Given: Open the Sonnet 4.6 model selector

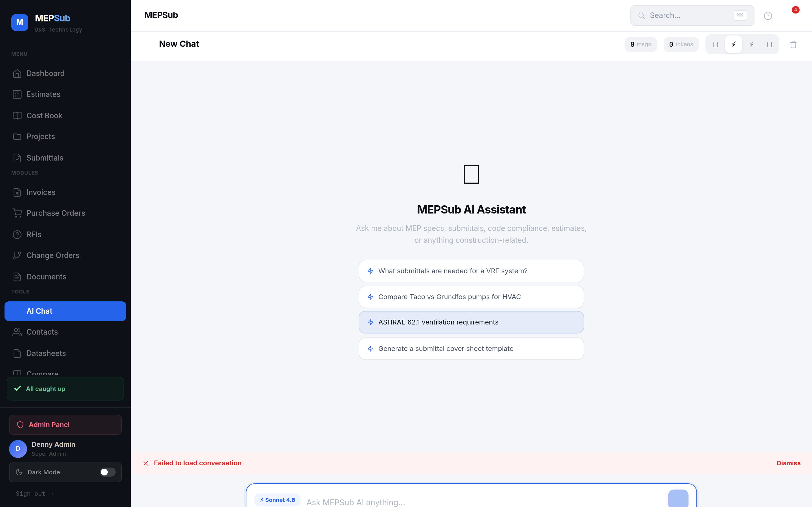Looking at the screenshot, I should pyautogui.click(x=277, y=500).
